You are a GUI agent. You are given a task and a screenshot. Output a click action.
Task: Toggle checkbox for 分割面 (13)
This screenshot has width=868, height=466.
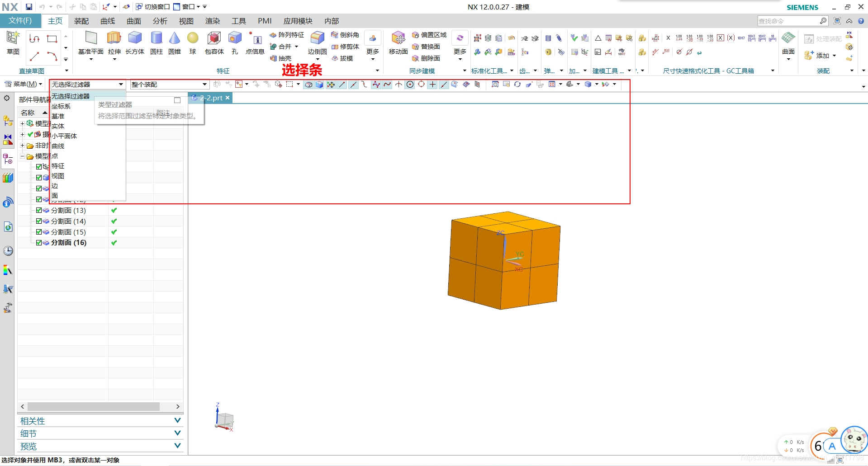point(39,210)
